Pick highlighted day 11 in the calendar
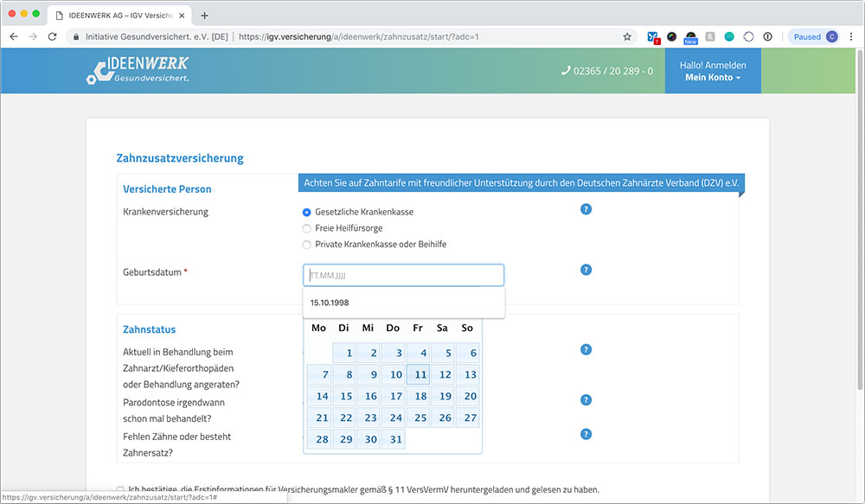This screenshot has width=865, height=504. pos(418,374)
